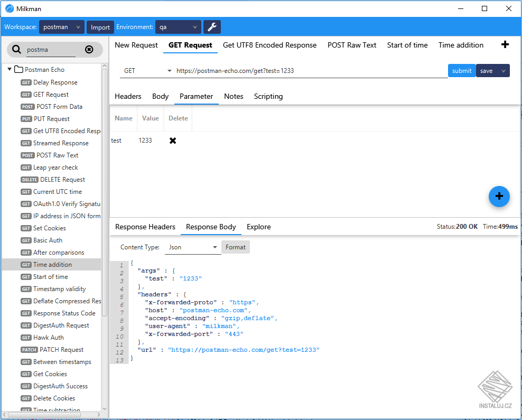Screen dimensions: 522x420
Task: Open the Body tab
Action: coord(160,96)
